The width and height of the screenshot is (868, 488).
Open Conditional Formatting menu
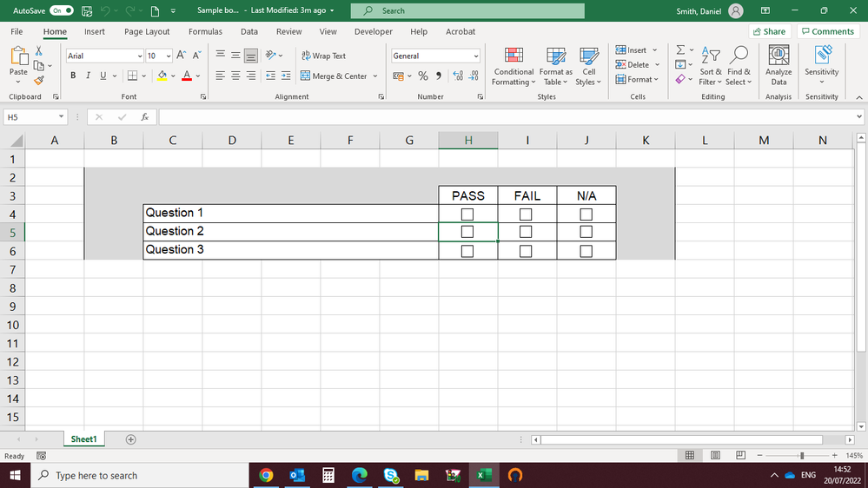pyautogui.click(x=514, y=66)
